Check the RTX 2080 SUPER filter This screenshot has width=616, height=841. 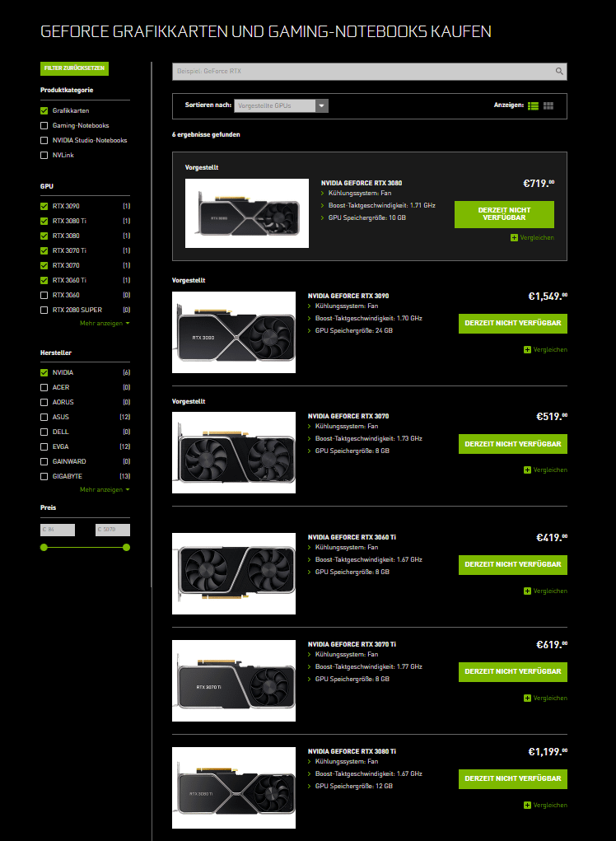pyautogui.click(x=44, y=310)
